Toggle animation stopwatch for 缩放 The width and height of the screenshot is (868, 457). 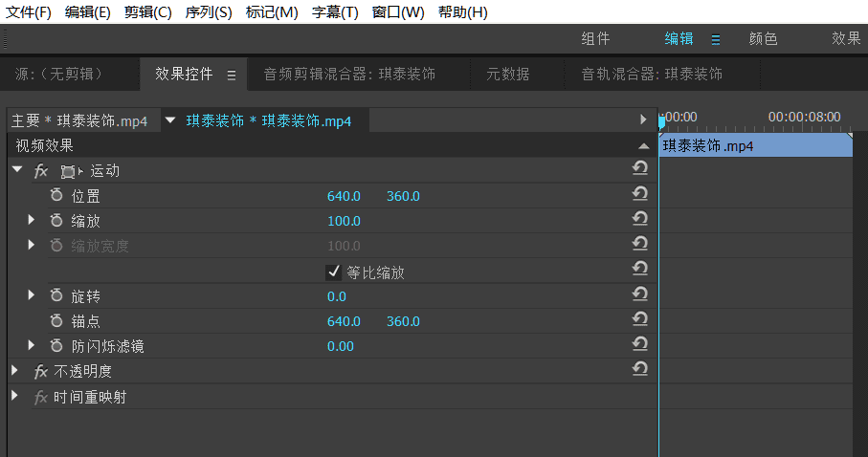click(56, 220)
